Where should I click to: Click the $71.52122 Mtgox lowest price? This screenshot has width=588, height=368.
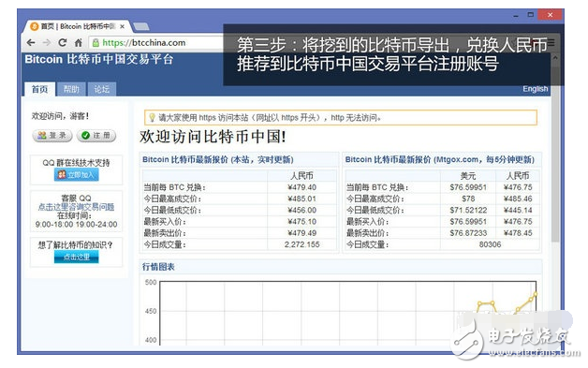click(x=468, y=210)
